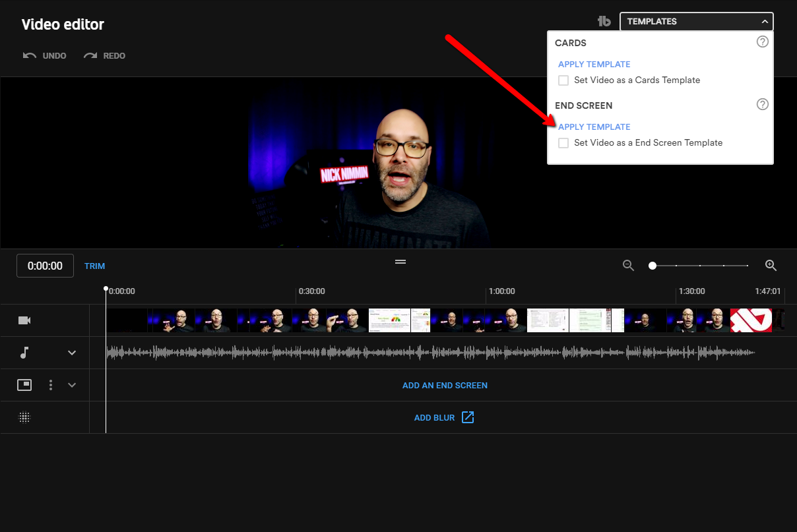Click the zoom out magnifier icon

[628, 266]
